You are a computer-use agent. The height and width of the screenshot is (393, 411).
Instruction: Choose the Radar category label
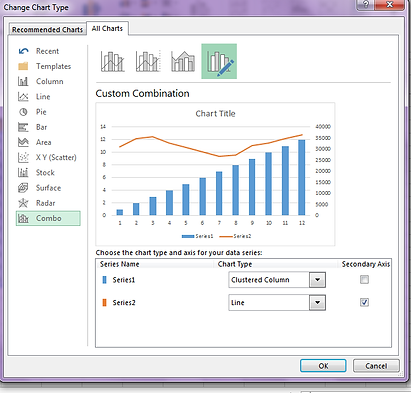(46, 203)
